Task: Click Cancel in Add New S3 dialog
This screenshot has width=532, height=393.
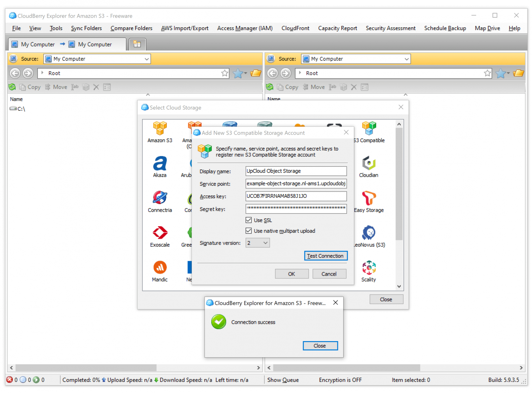Action: click(x=329, y=274)
